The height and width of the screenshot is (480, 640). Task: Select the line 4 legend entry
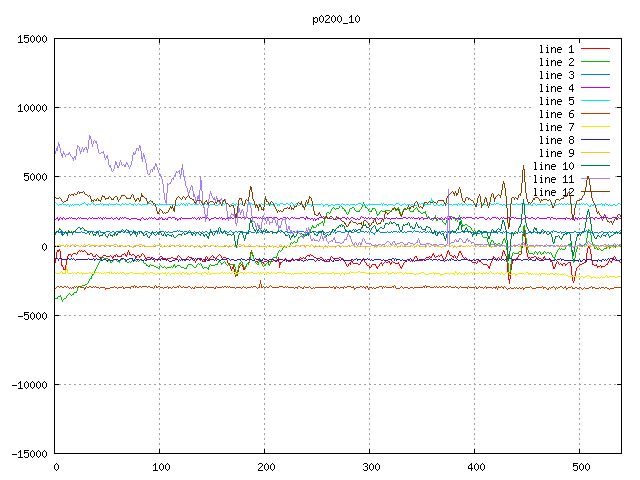(556, 88)
